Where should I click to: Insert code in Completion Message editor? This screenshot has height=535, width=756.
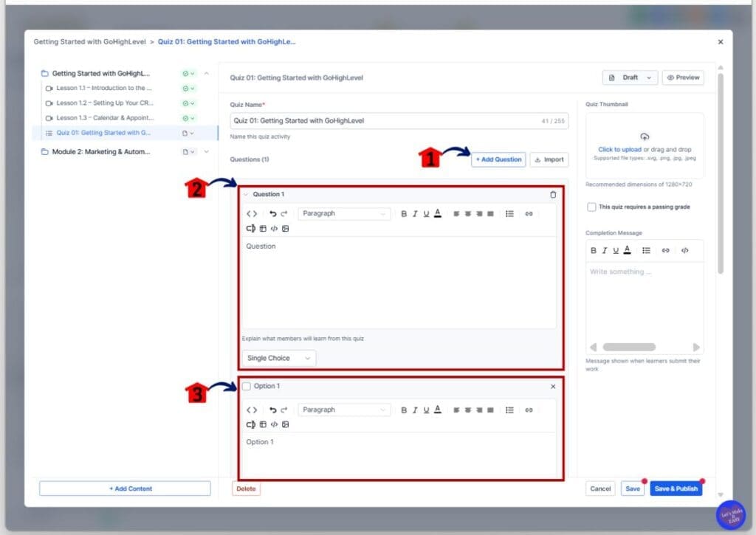[684, 251]
